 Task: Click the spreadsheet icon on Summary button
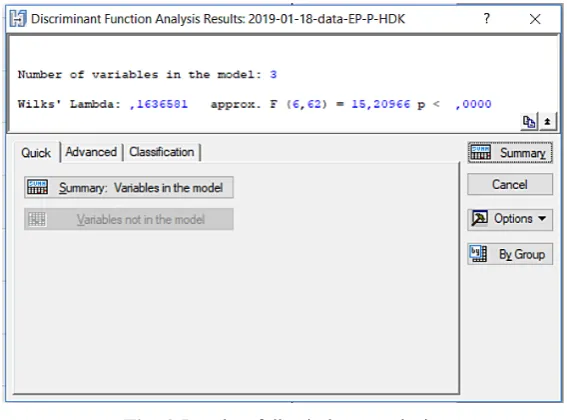click(x=481, y=152)
